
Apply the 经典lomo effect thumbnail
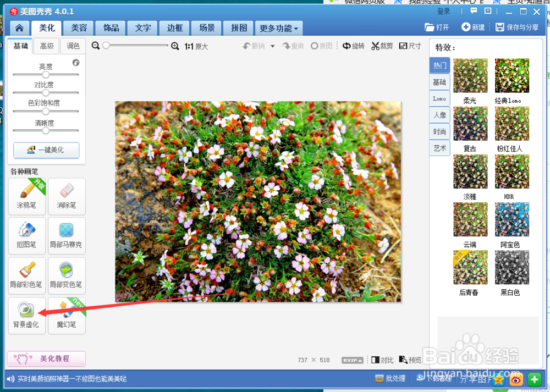tap(512, 75)
